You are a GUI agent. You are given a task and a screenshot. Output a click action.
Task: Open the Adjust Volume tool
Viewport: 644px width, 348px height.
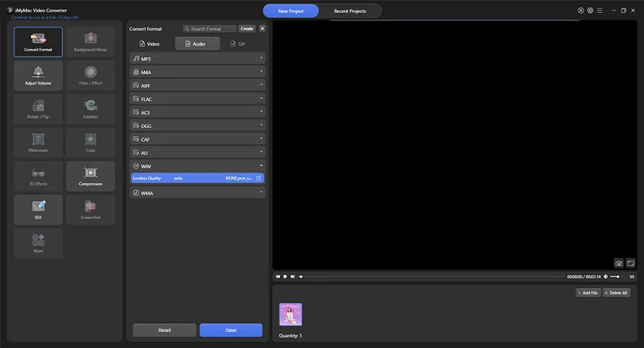[x=38, y=75]
